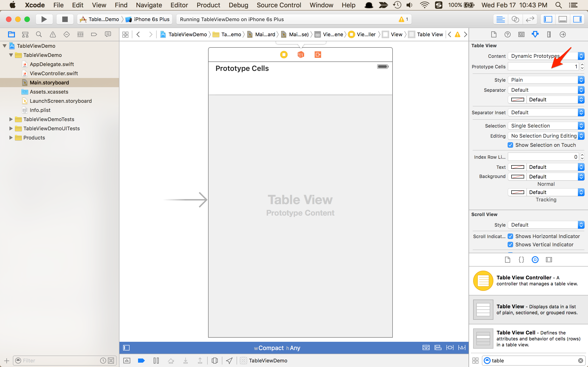
Task: Open the Content Dynamic Prototypes dropdown
Action: tap(546, 56)
